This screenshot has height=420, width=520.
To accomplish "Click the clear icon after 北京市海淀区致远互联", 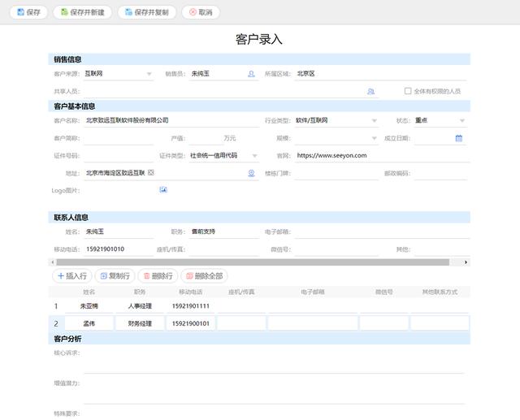I will click(151, 172).
